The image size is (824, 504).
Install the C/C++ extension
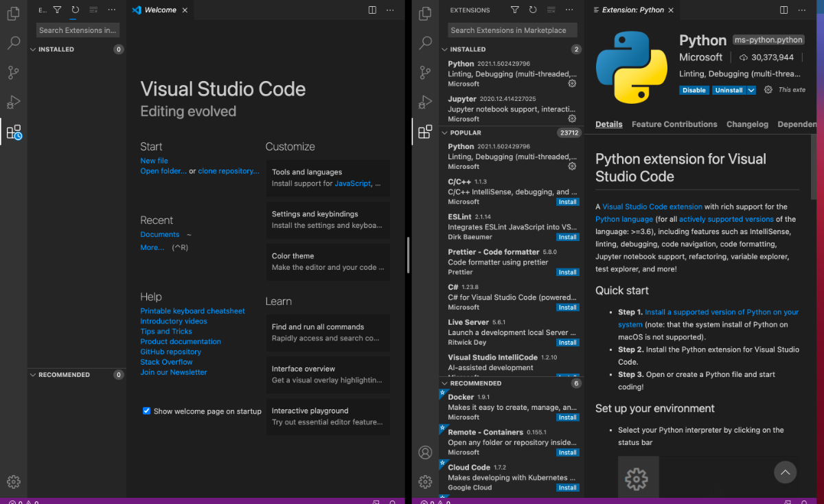click(567, 202)
